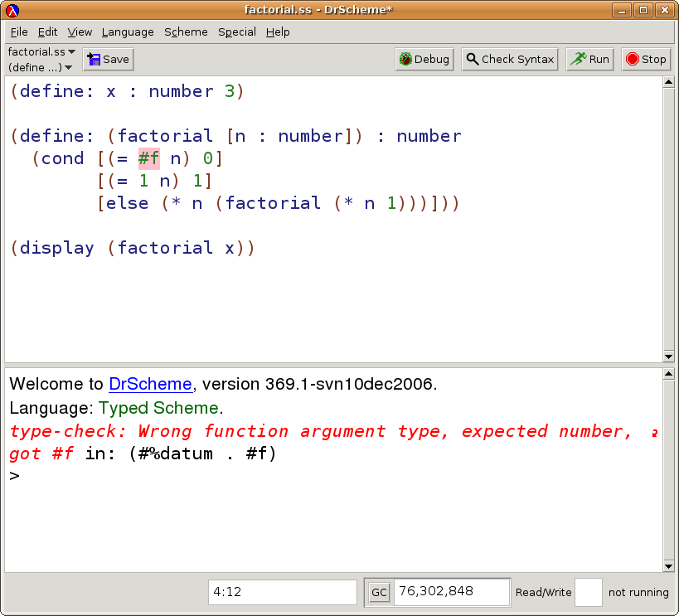Open the Special menu

point(236,32)
